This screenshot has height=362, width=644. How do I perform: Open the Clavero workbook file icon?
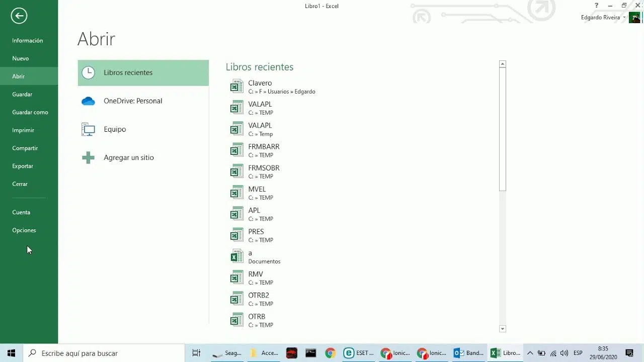[x=236, y=86]
